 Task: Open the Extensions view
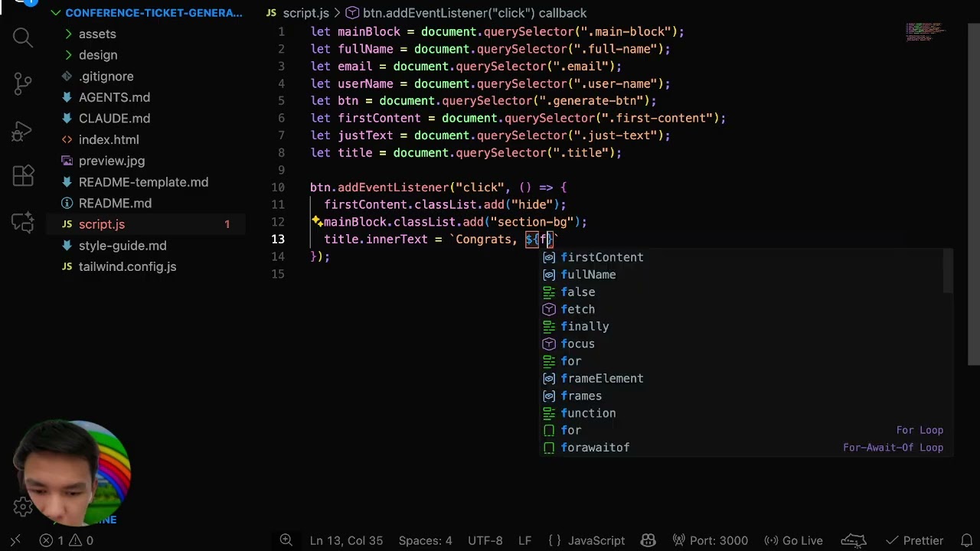pyautogui.click(x=22, y=177)
